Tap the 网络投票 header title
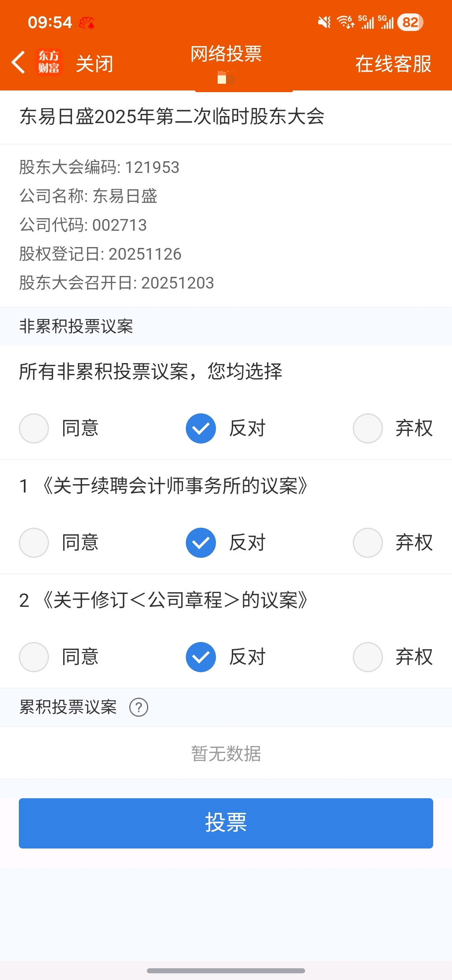Image resolution: width=452 pixels, height=980 pixels. tap(226, 54)
